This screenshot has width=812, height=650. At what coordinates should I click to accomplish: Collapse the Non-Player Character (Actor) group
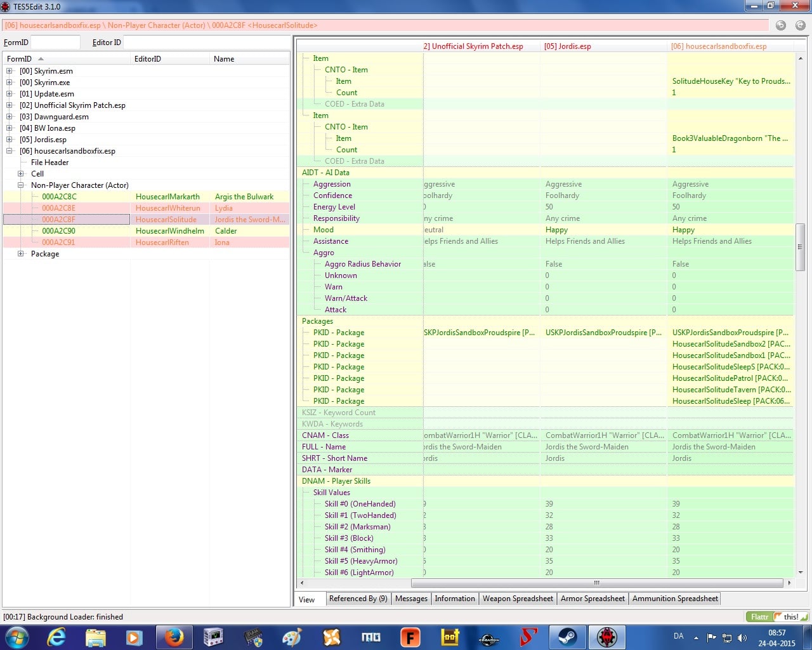(x=21, y=185)
